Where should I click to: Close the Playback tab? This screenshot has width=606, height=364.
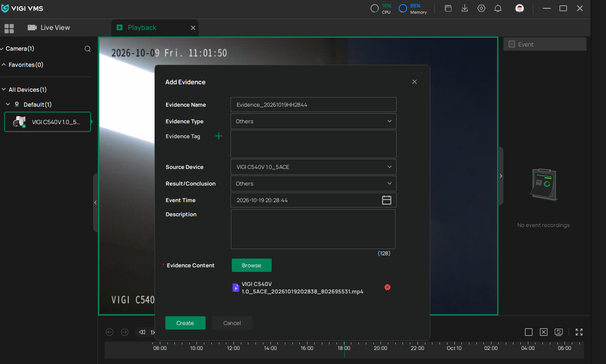click(193, 28)
